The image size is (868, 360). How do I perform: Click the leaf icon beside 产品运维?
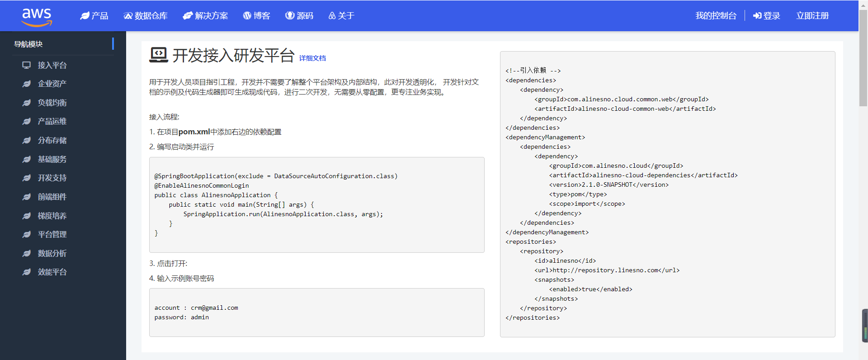pos(27,121)
